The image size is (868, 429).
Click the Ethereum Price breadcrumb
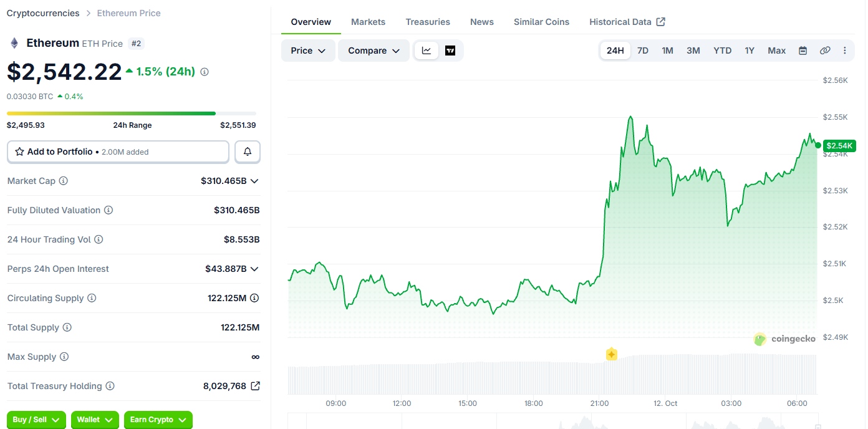(x=129, y=13)
